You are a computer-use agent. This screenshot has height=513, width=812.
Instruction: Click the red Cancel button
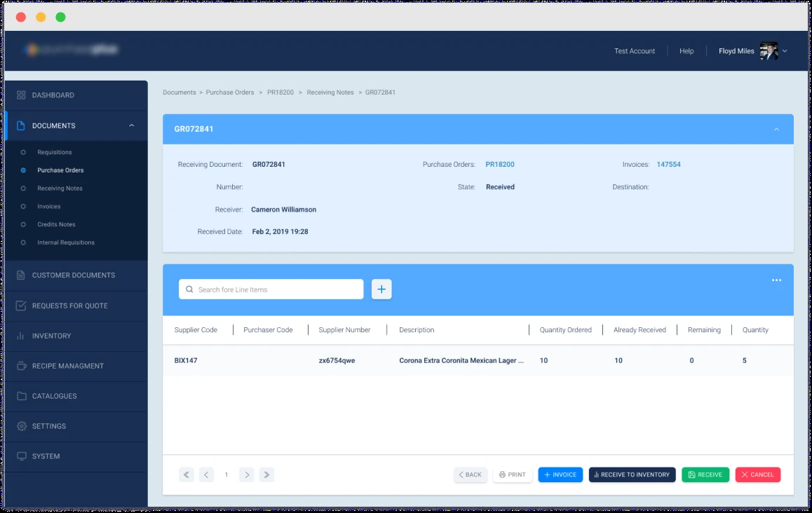[757, 474]
